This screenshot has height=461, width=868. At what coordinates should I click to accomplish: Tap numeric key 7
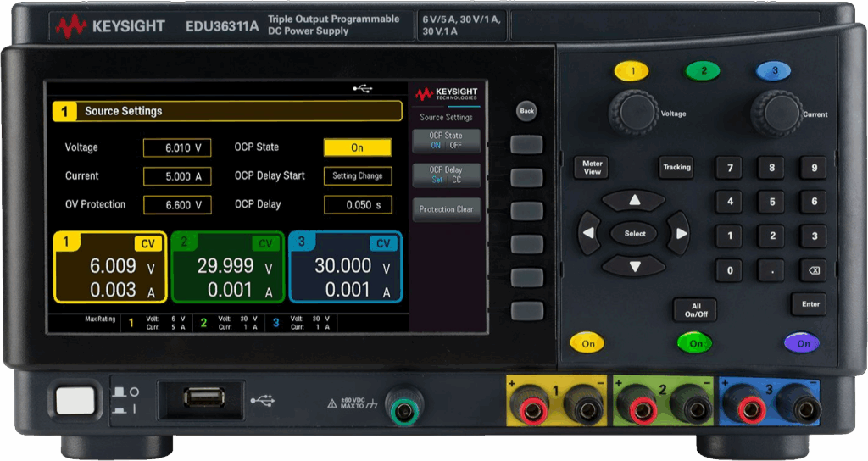[x=730, y=168]
